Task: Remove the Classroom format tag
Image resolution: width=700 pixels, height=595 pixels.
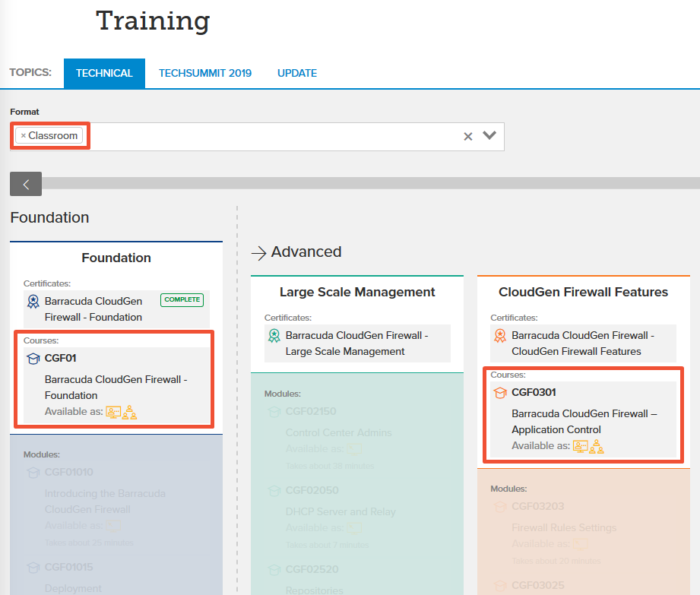Action: pos(24,136)
